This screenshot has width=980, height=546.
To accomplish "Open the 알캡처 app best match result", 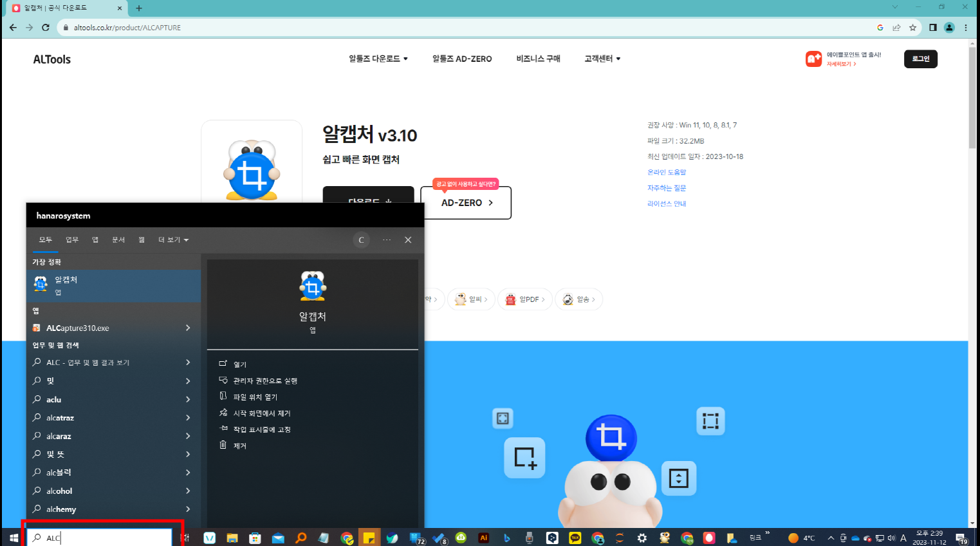I will pyautogui.click(x=113, y=285).
